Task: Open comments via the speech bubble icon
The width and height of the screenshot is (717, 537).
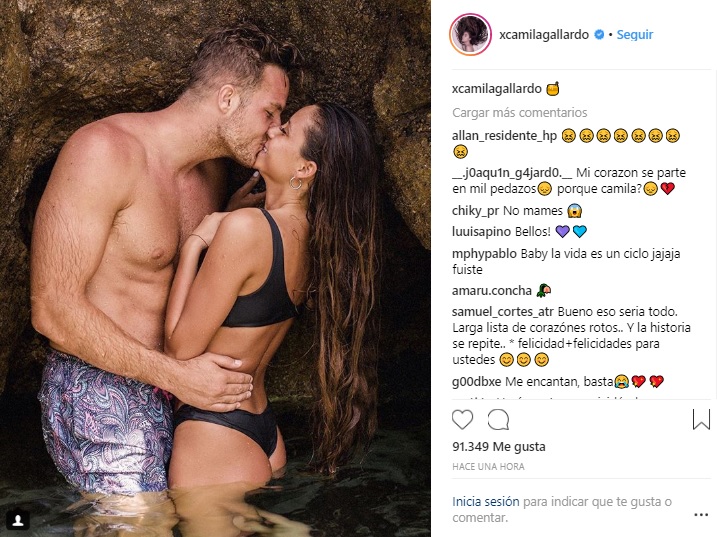Action: (498, 419)
